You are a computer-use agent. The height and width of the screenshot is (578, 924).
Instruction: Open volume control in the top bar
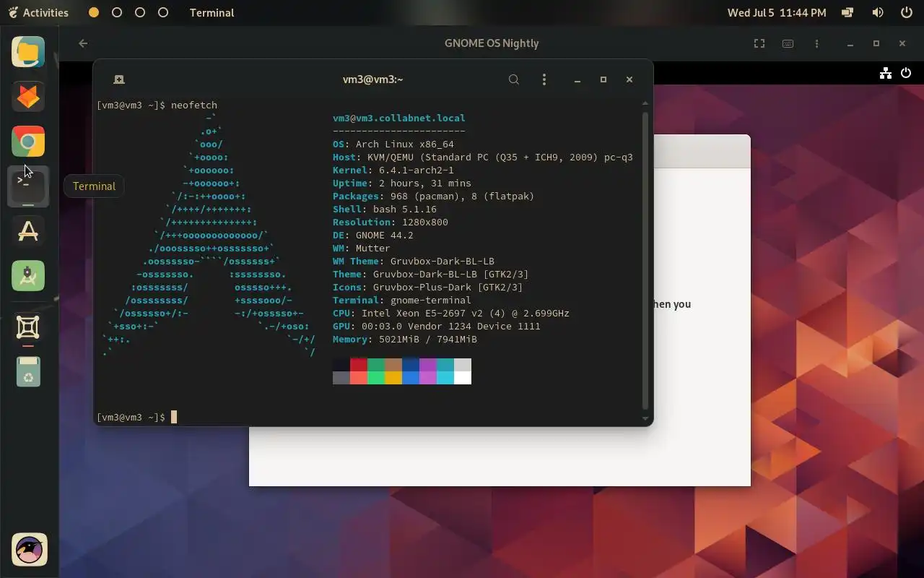(878, 12)
